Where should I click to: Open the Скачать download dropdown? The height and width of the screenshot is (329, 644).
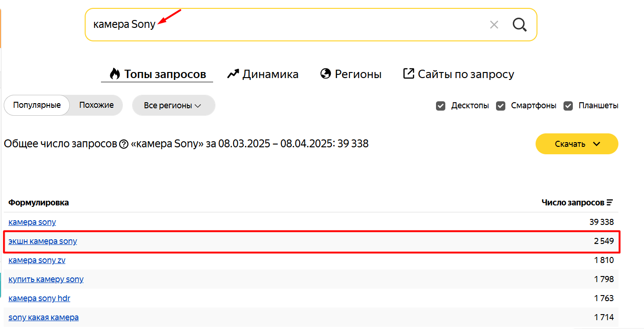pyautogui.click(x=577, y=144)
